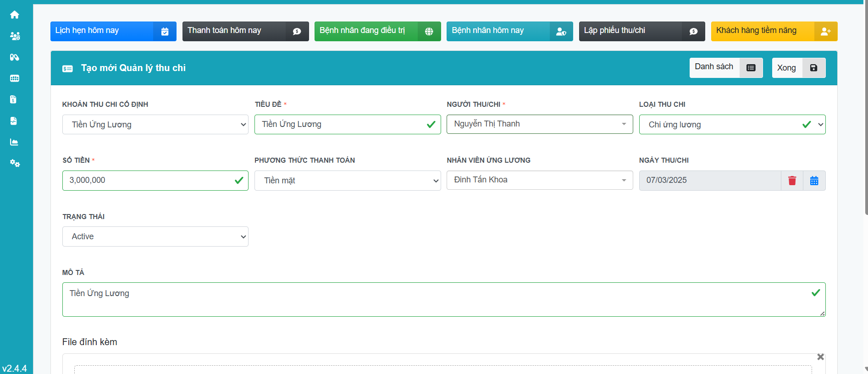Click the table grid icon in sidebar
The height and width of the screenshot is (374, 868).
pos(15,78)
